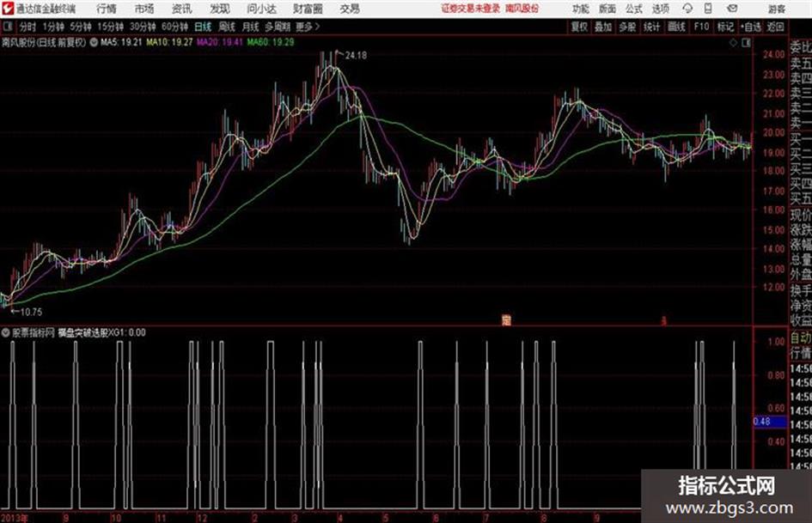Toggle the side panel icon at chart top right
Image resolution: width=812 pixels, height=523 pixels.
point(746,43)
